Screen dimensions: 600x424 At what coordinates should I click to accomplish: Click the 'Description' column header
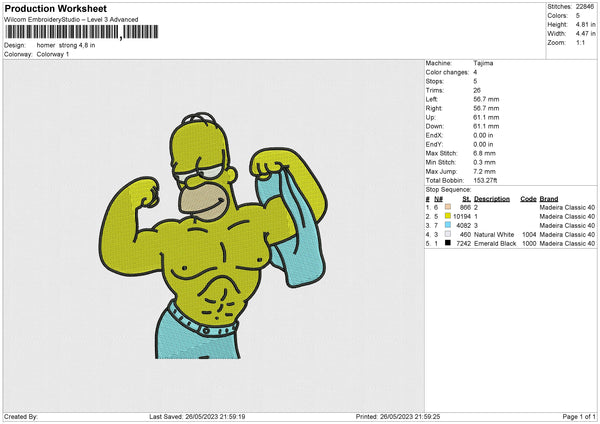(492, 199)
